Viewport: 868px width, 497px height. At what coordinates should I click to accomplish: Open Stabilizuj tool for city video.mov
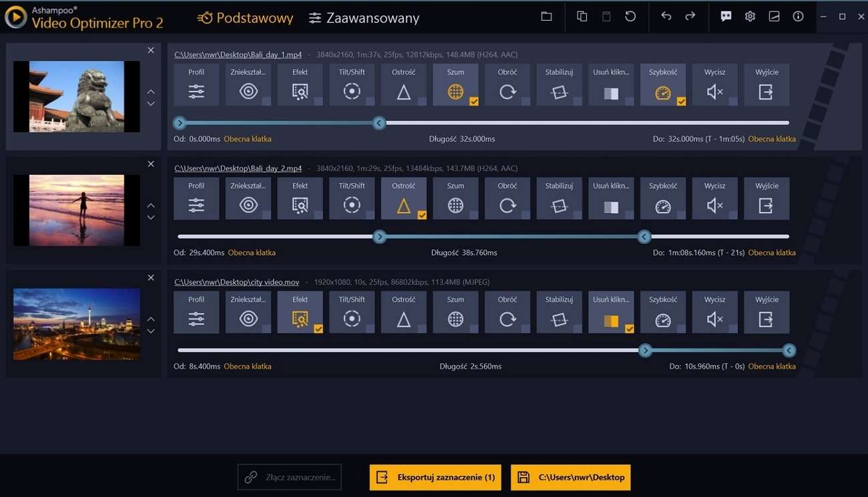560,312
